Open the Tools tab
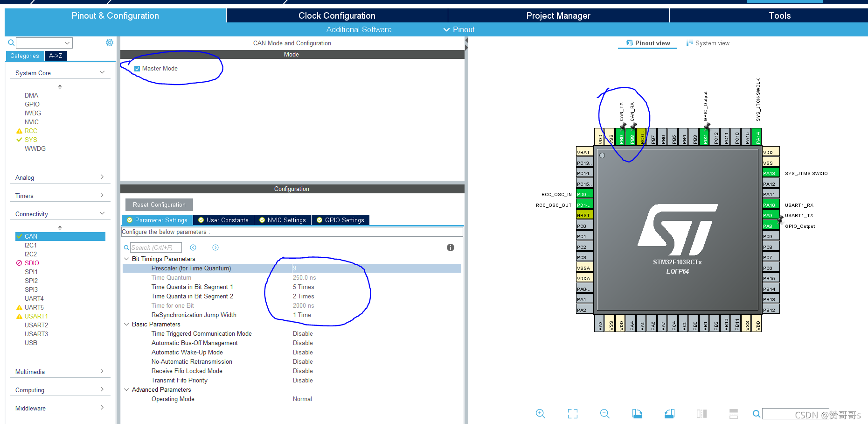This screenshot has height=424, width=868. pyautogui.click(x=779, y=15)
